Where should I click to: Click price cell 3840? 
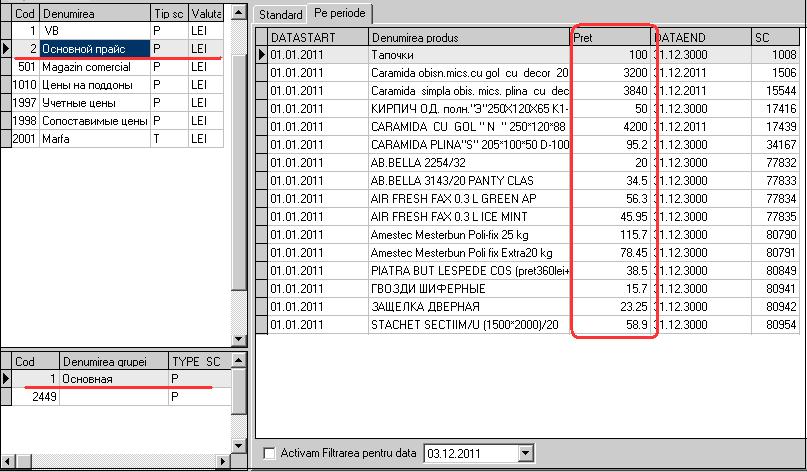pyautogui.click(x=610, y=91)
